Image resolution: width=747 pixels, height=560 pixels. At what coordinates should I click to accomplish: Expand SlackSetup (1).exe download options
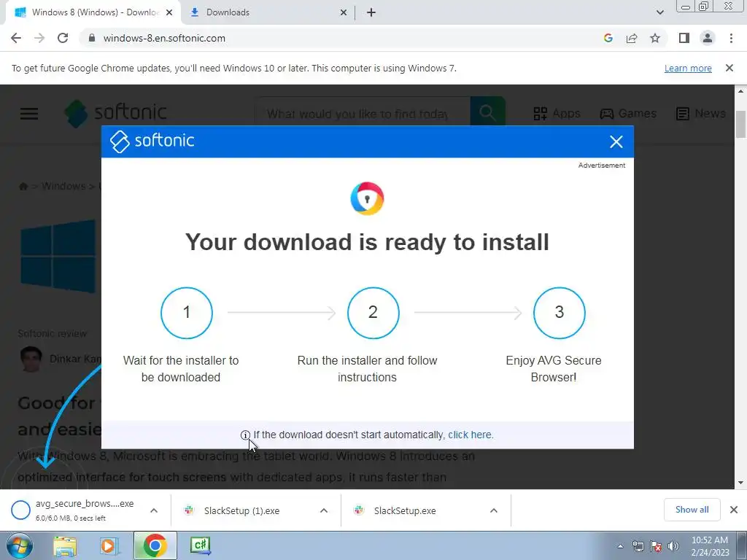click(x=324, y=510)
